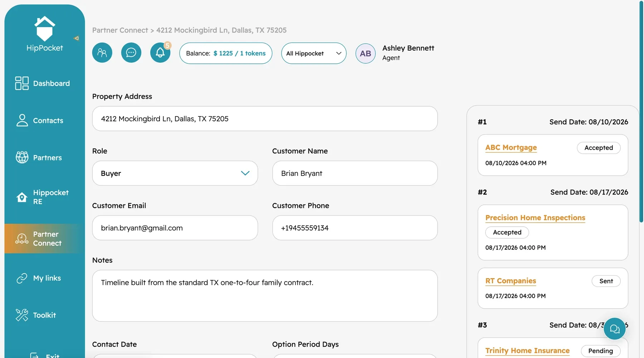Viewport: 644px width, 358px height.
Task: Expand the Role dropdown showing Buyer
Action: pos(175,173)
